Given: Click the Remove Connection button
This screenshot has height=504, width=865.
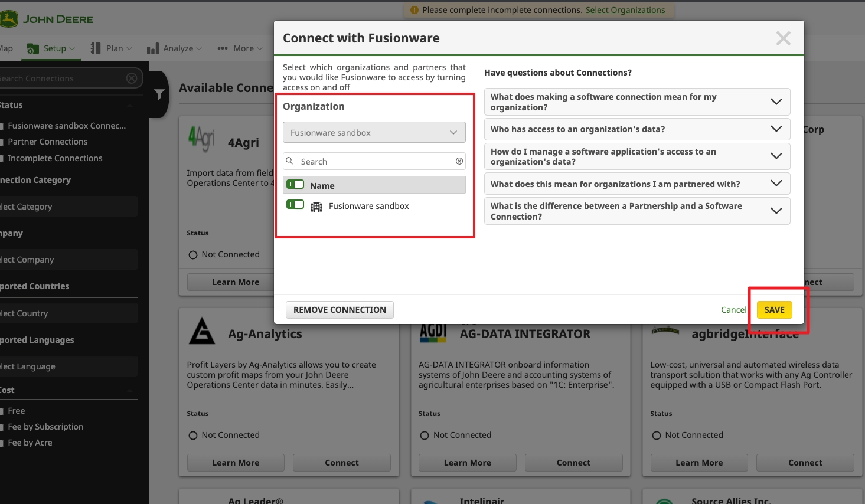Looking at the screenshot, I should click(x=340, y=310).
